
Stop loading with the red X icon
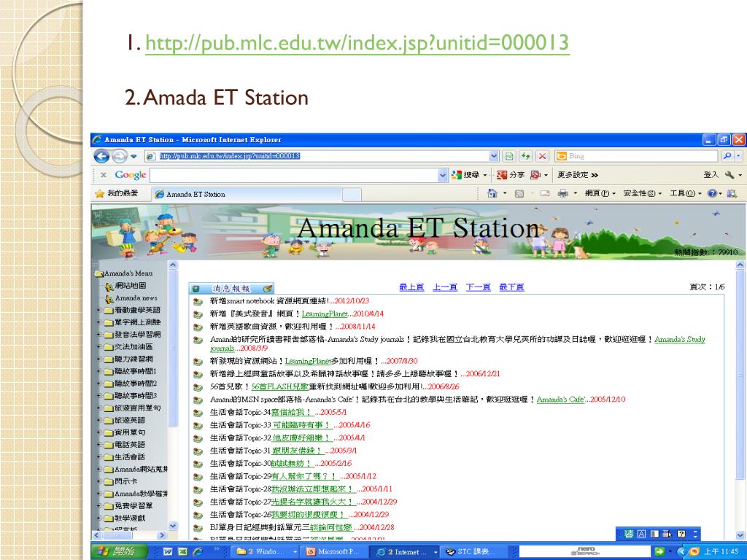[x=542, y=156]
